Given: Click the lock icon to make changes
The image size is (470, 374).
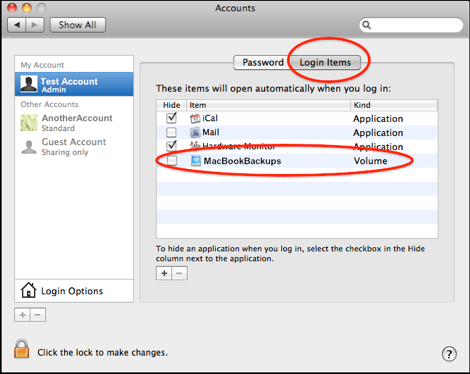Looking at the screenshot, I should 22,349.
